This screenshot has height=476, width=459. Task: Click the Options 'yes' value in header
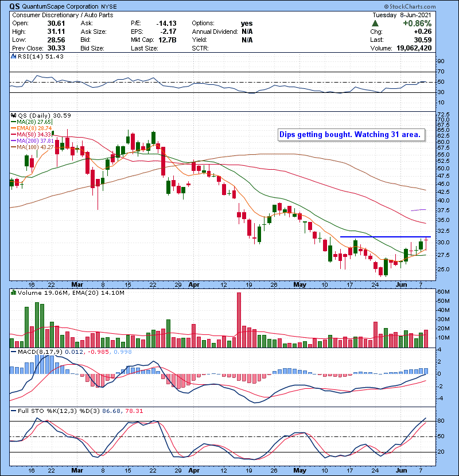click(248, 22)
